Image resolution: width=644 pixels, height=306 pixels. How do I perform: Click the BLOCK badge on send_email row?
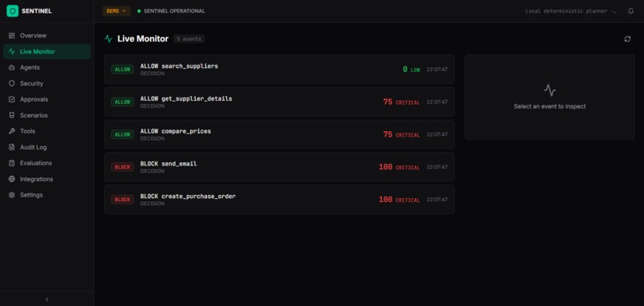tap(122, 167)
